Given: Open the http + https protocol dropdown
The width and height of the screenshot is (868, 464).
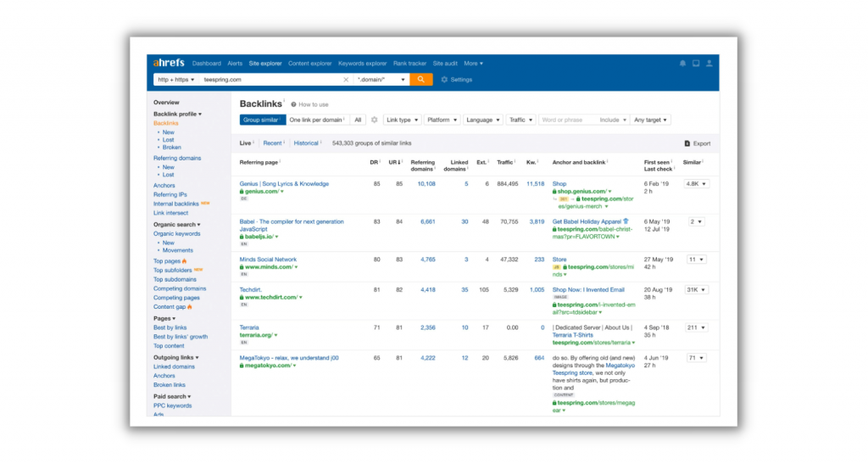Looking at the screenshot, I should (176, 80).
